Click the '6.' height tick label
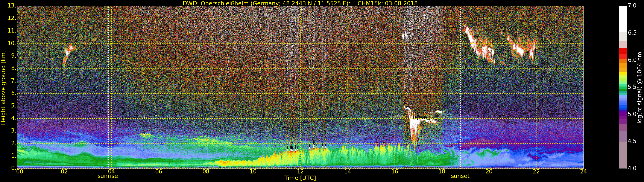Viewport: 644px width, 182px height. pyautogui.click(x=14, y=93)
